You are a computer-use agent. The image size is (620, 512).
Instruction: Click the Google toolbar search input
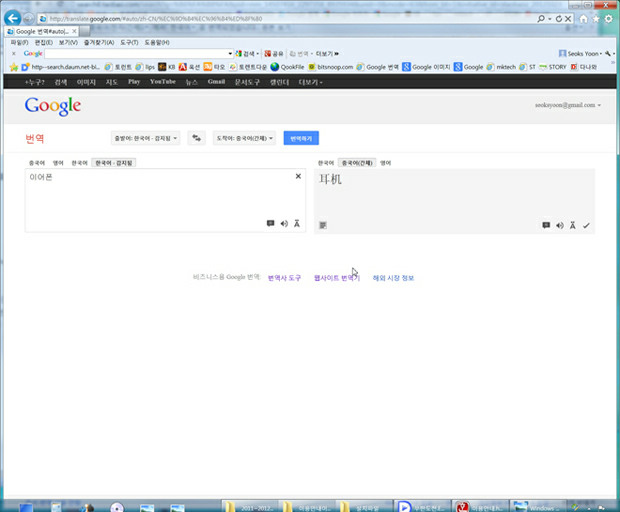click(136, 53)
